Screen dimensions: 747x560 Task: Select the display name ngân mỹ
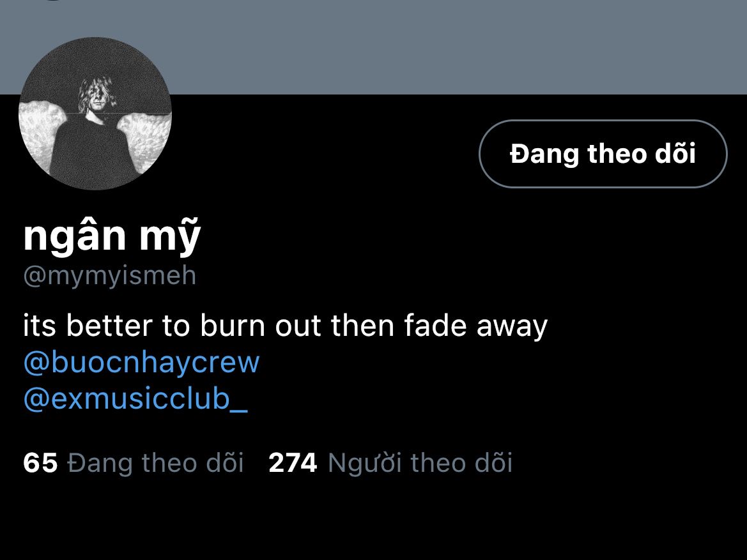112,236
